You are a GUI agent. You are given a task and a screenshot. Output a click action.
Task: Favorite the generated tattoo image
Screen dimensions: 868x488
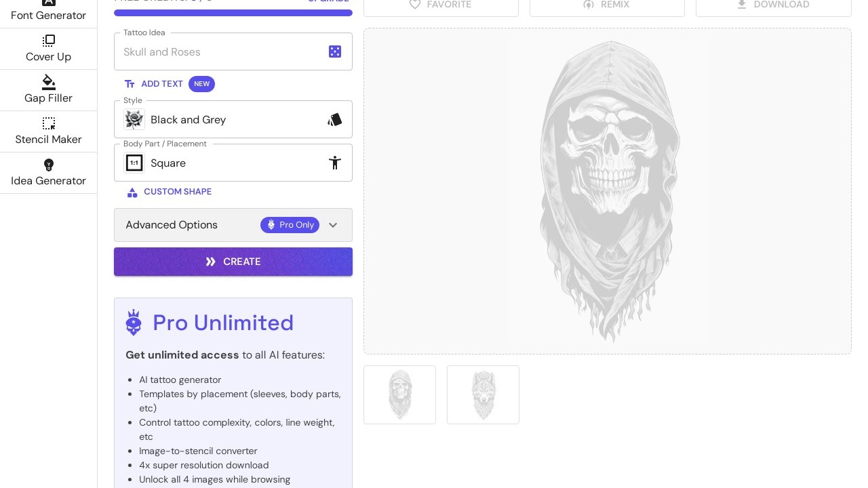pyautogui.click(x=441, y=5)
